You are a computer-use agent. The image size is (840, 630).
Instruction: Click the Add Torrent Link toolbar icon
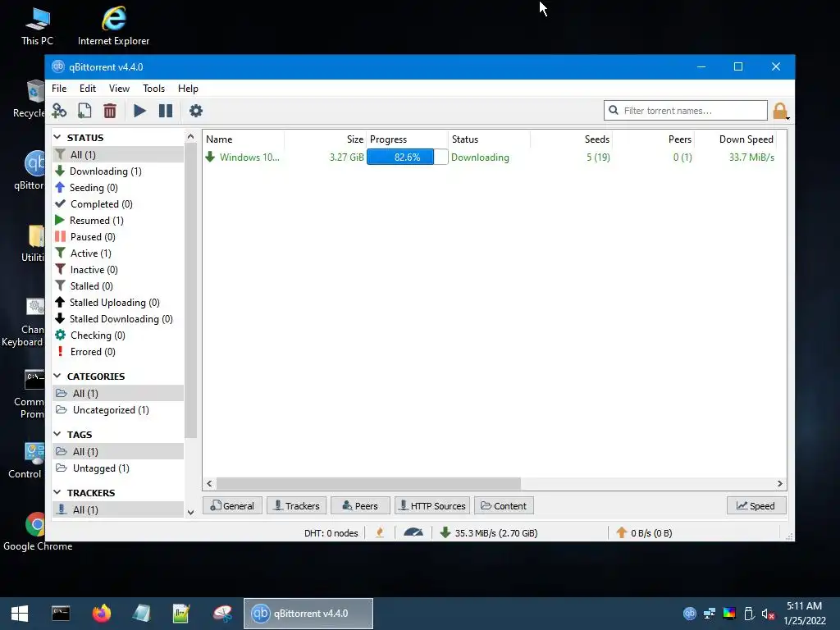tap(59, 111)
